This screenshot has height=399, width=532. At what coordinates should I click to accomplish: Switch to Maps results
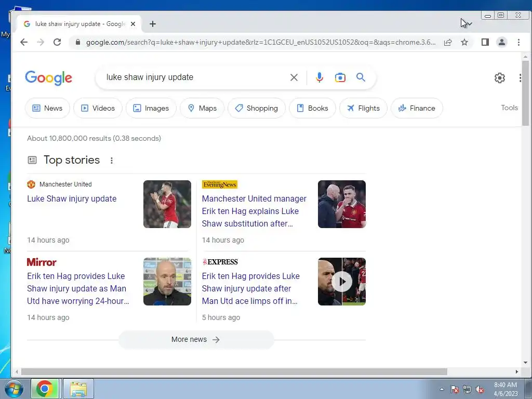click(202, 108)
